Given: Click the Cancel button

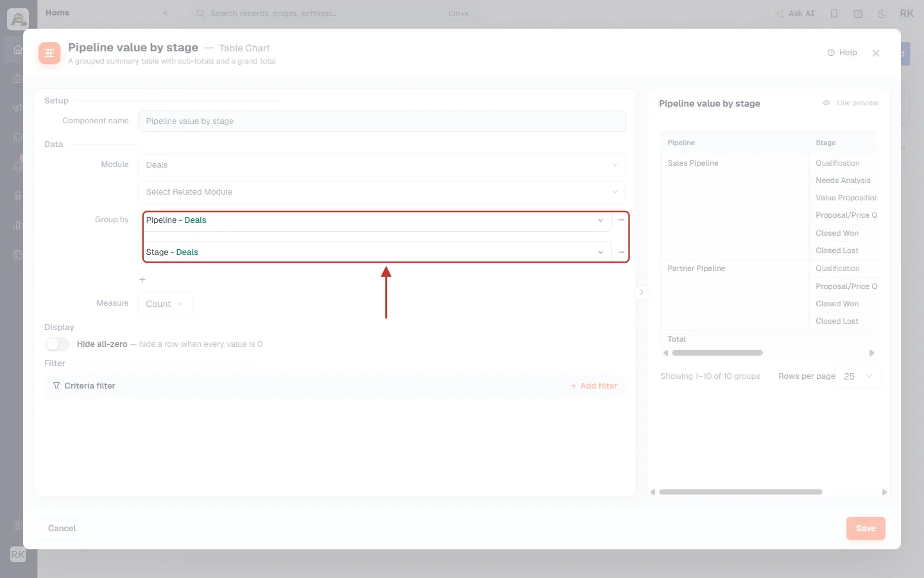Looking at the screenshot, I should [62, 529].
